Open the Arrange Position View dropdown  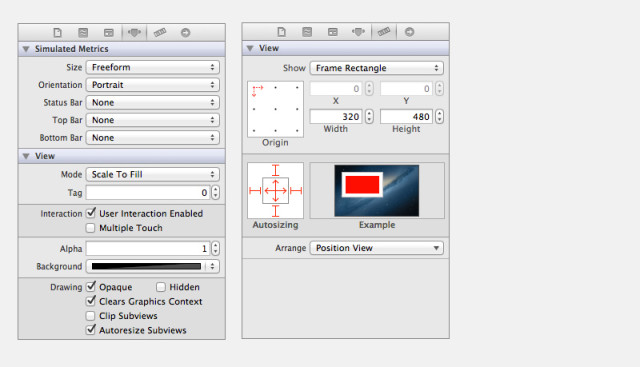377,248
